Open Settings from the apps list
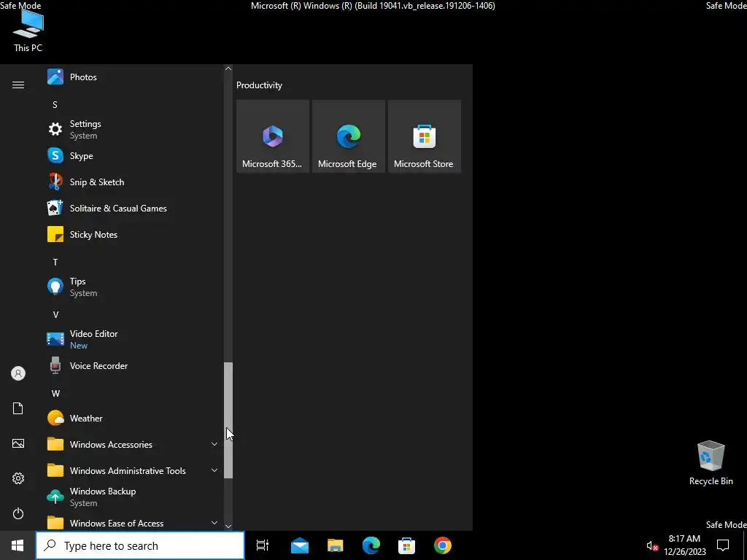The width and height of the screenshot is (747, 560). [x=133, y=130]
